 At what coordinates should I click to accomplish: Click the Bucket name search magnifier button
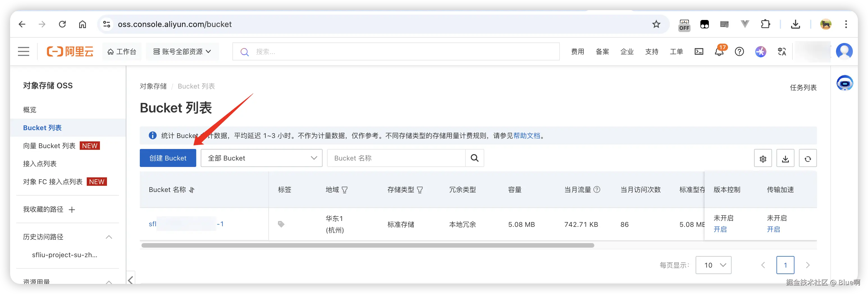(x=474, y=158)
